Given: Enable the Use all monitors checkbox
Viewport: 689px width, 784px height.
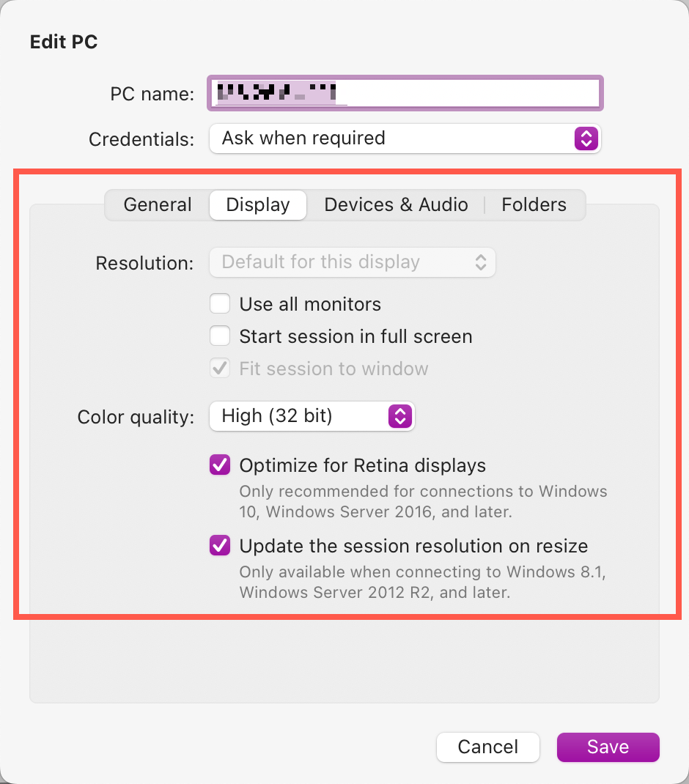Looking at the screenshot, I should pyautogui.click(x=220, y=304).
